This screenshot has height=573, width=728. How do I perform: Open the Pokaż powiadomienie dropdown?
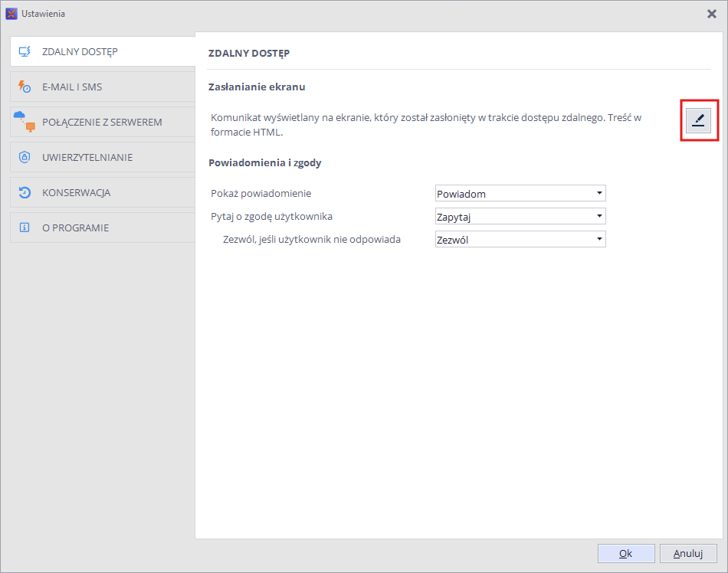520,193
